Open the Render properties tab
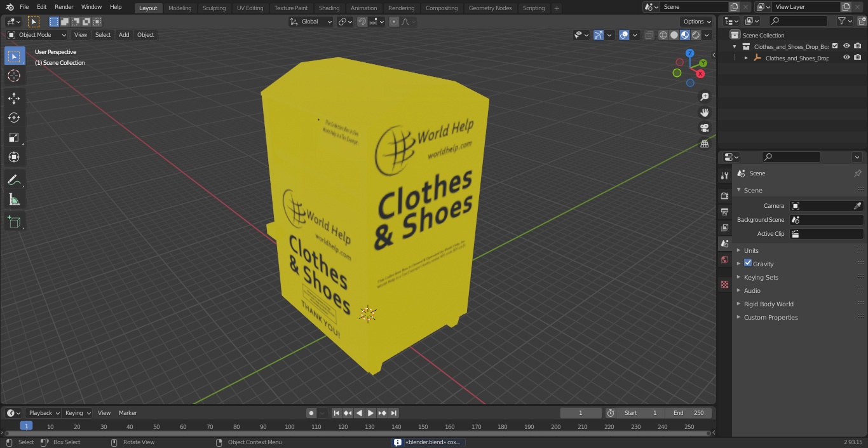 click(724, 196)
